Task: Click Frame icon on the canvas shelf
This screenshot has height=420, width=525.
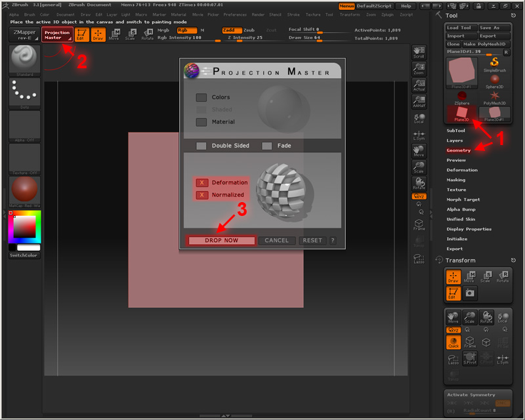Action: [x=419, y=224]
